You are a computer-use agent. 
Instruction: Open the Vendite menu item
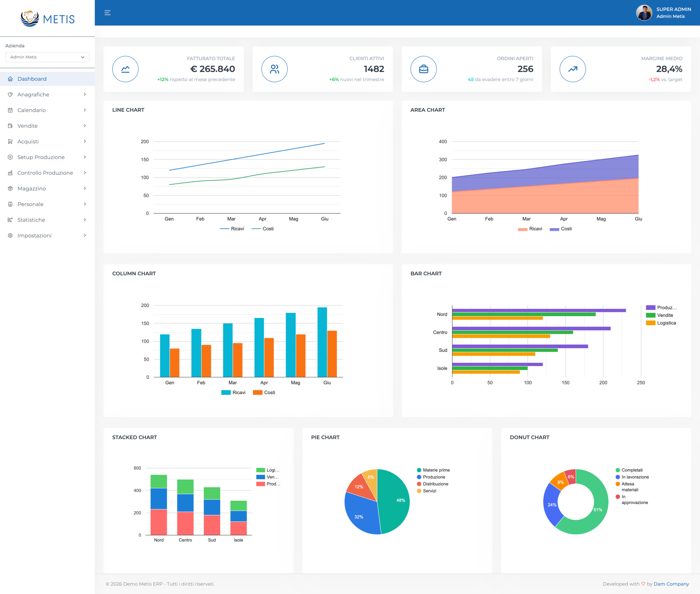pos(28,126)
